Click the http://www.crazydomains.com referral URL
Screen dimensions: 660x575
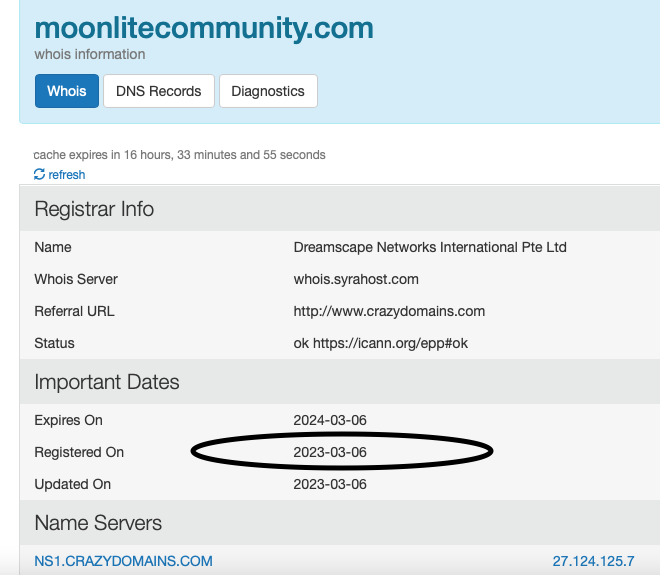[389, 311]
